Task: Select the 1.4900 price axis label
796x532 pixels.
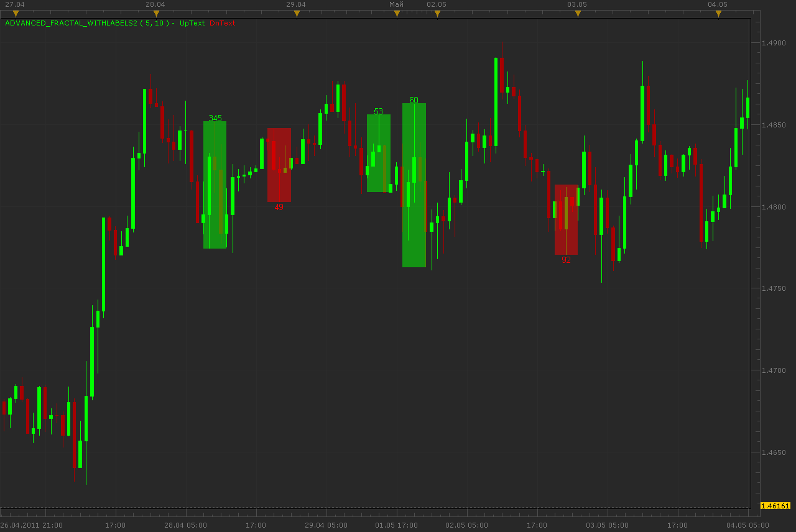Action: [774, 43]
